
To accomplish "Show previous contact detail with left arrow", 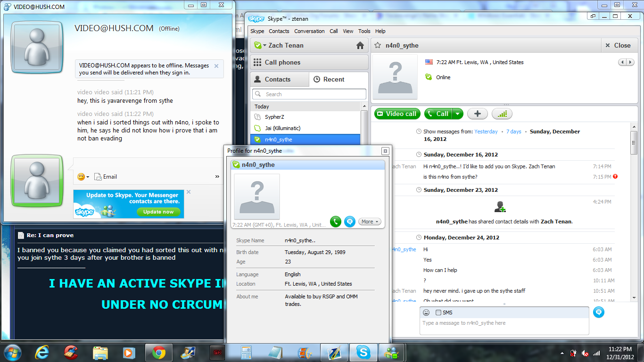I will pos(623,62).
